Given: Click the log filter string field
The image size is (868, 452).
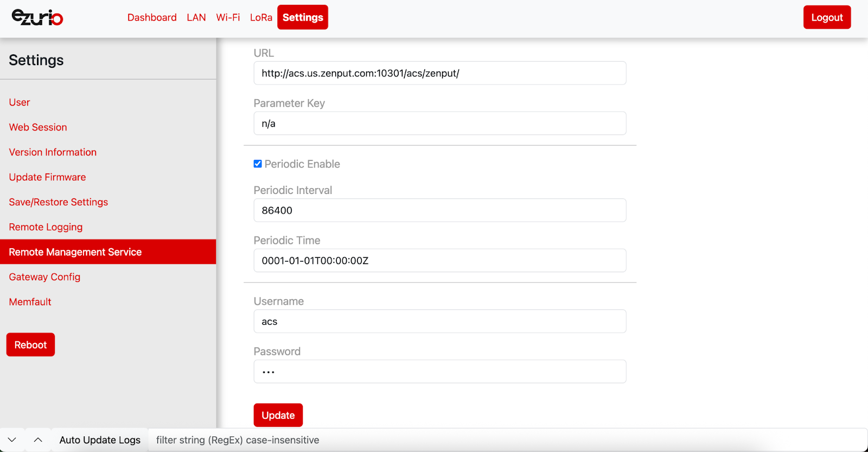Looking at the screenshot, I should tap(508, 440).
